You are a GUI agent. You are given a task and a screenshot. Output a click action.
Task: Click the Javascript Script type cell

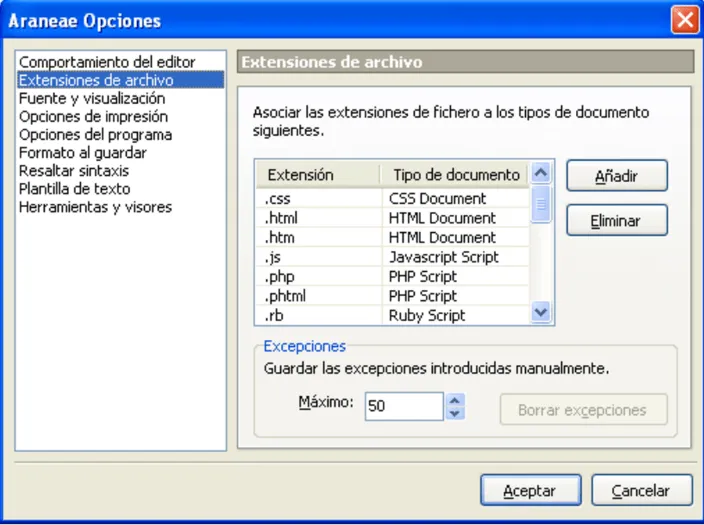455,257
